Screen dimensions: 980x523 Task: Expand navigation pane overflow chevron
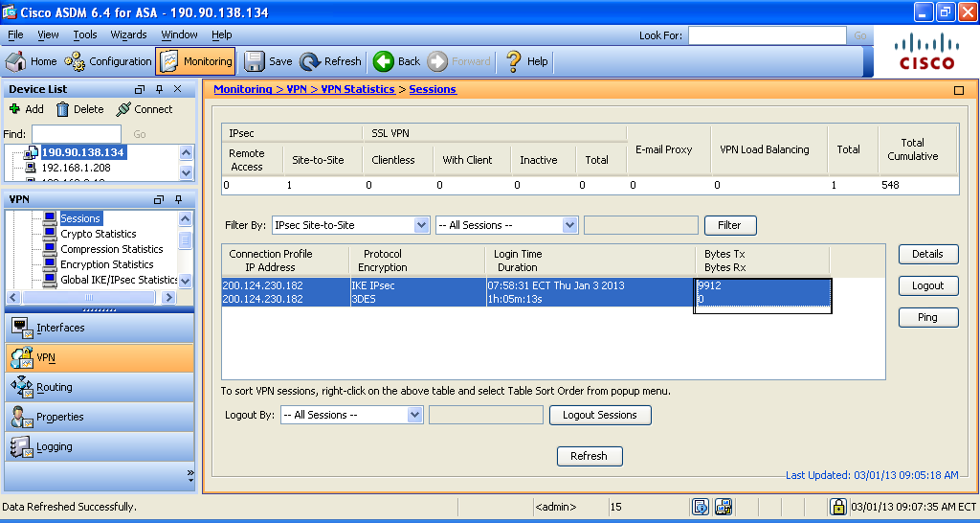pos(190,477)
